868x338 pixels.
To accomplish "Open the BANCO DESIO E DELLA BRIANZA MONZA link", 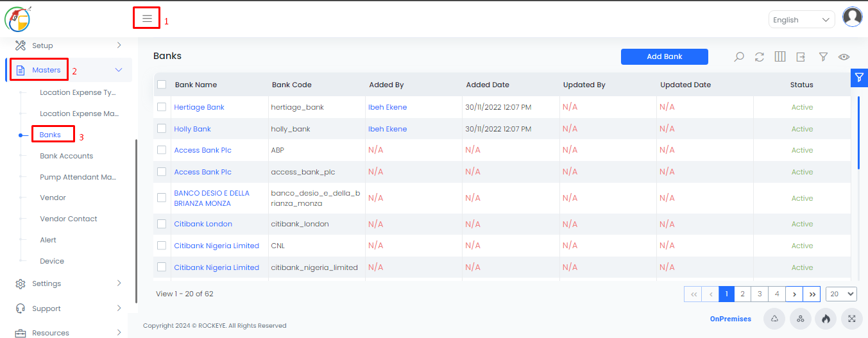I will tap(212, 198).
